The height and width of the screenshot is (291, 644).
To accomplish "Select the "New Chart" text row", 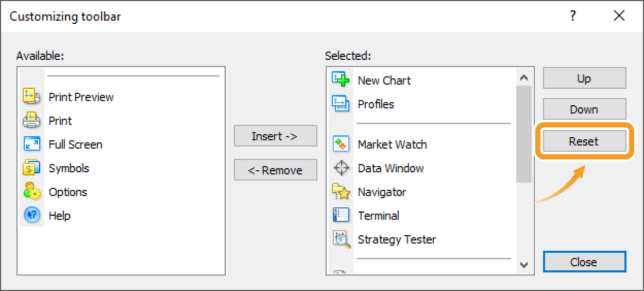I will pos(384,80).
